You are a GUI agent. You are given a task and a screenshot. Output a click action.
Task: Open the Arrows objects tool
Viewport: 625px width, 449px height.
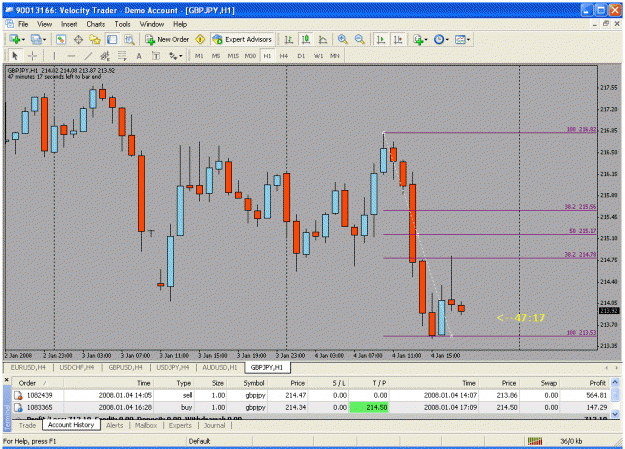[x=173, y=56]
